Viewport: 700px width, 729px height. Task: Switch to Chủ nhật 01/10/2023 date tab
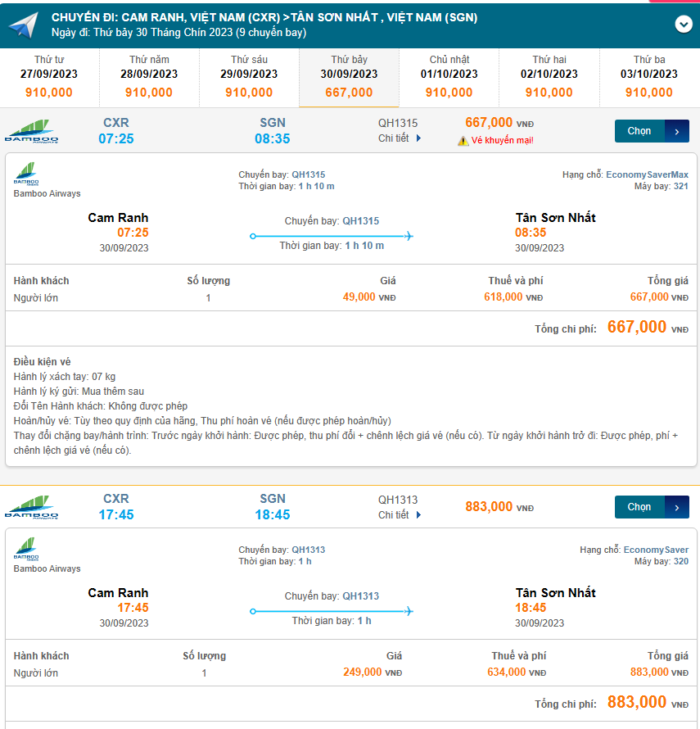tap(449, 78)
